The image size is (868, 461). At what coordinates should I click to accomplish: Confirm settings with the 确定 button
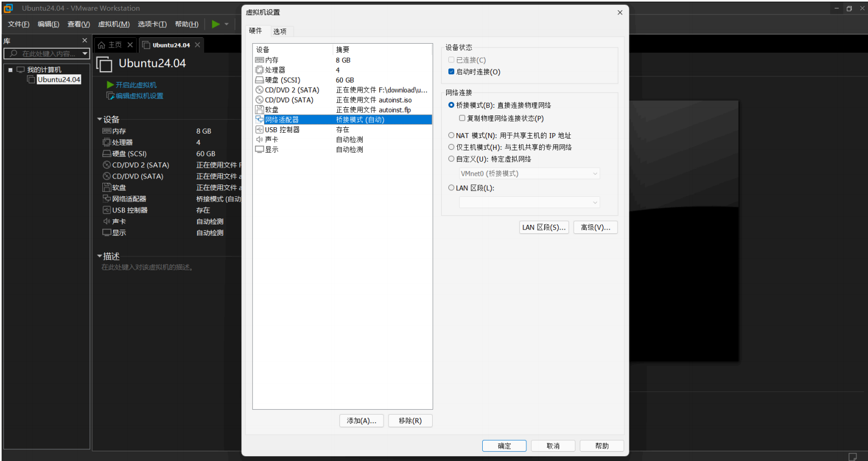tap(504, 446)
